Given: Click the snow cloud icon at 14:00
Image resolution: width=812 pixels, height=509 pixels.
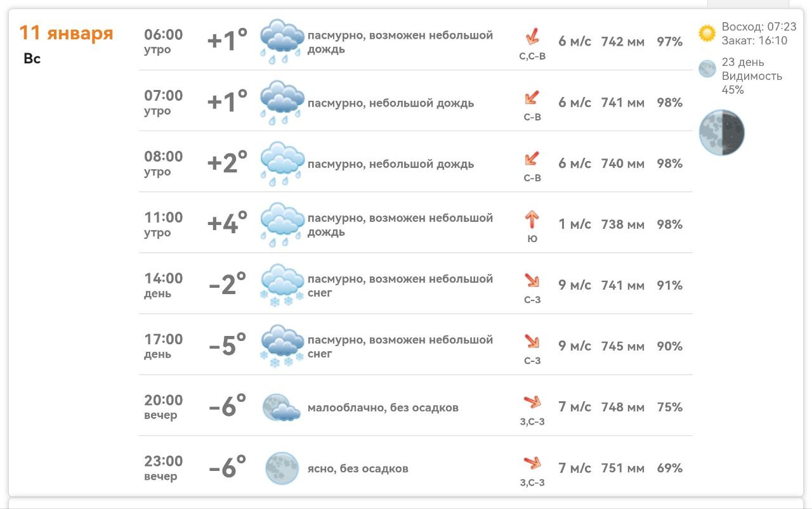Looking at the screenshot, I should (282, 285).
